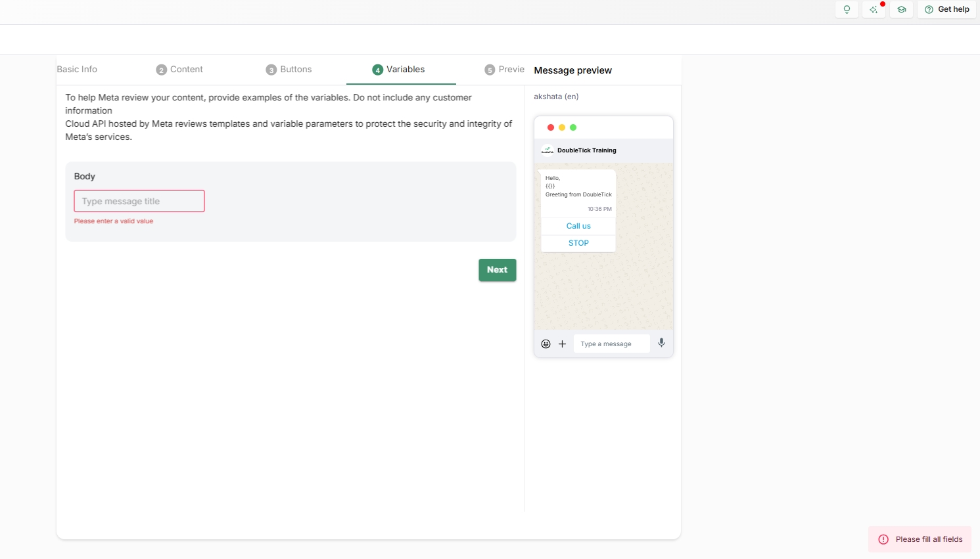The image size is (980, 559).
Task: Open the AI sparkle assistant icon
Action: pos(874,9)
